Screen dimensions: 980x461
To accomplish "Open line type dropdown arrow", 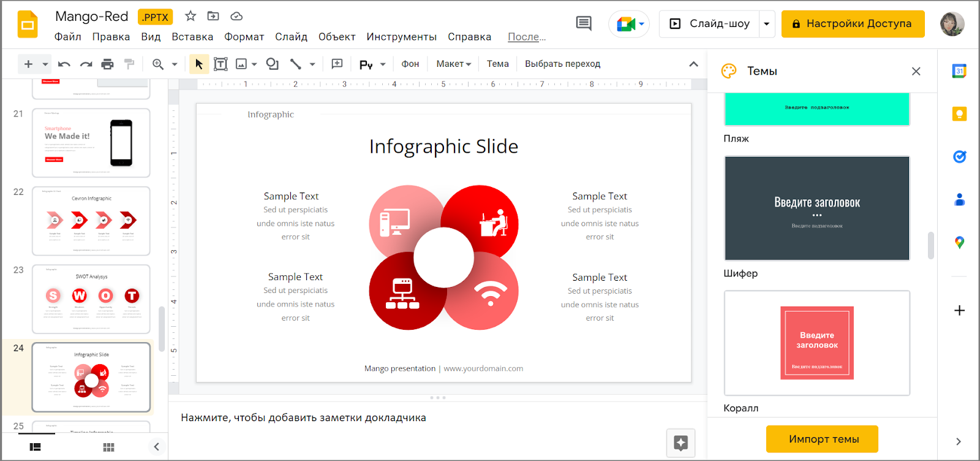I will coord(312,64).
